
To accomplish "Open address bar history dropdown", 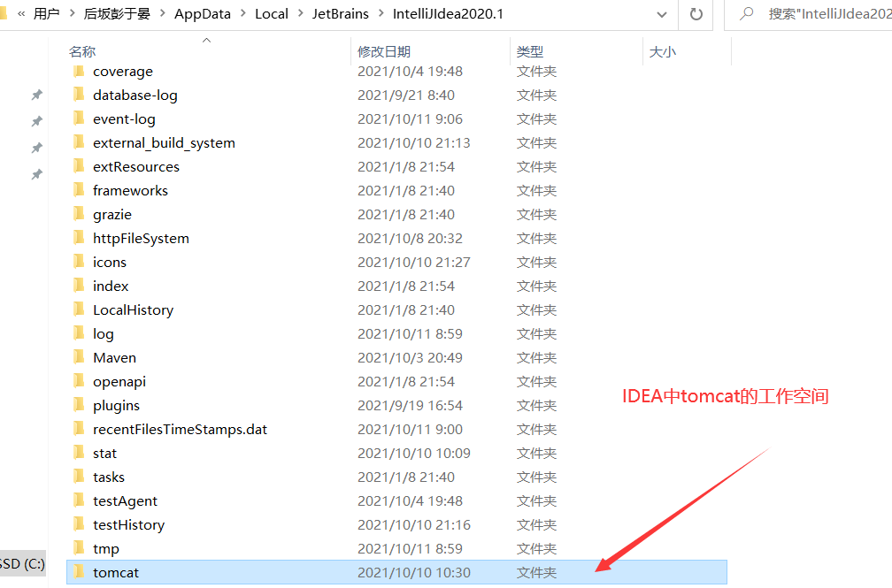I will click(x=662, y=14).
